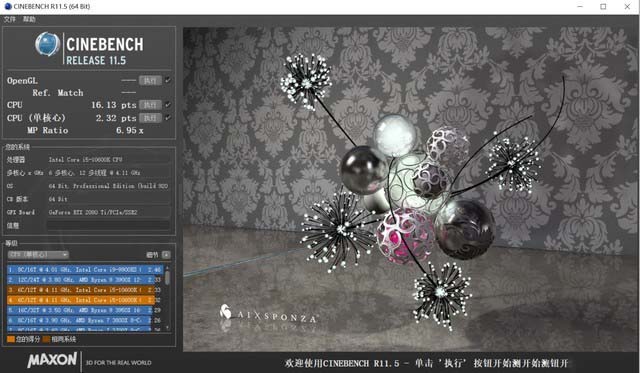The height and width of the screenshot is (373, 640).
Task: Run the CPU multi-core benchmark
Action: pyautogui.click(x=150, y=105)
